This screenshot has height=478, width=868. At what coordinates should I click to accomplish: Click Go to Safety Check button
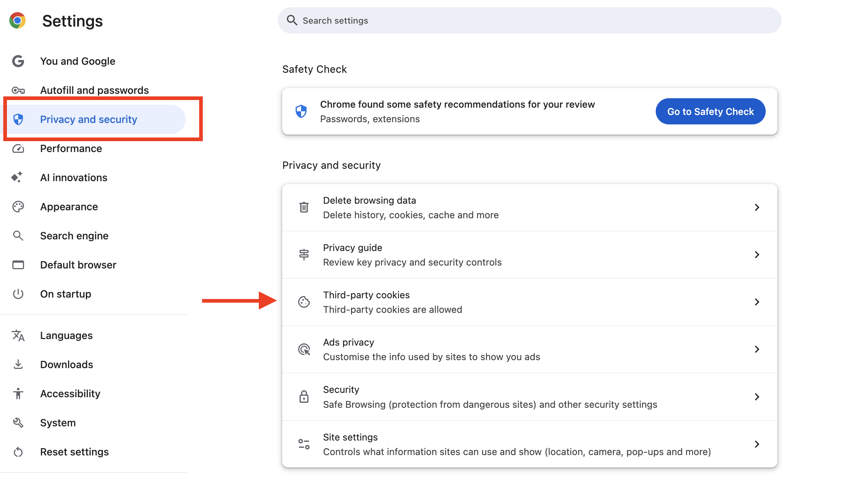click(710, 111)
